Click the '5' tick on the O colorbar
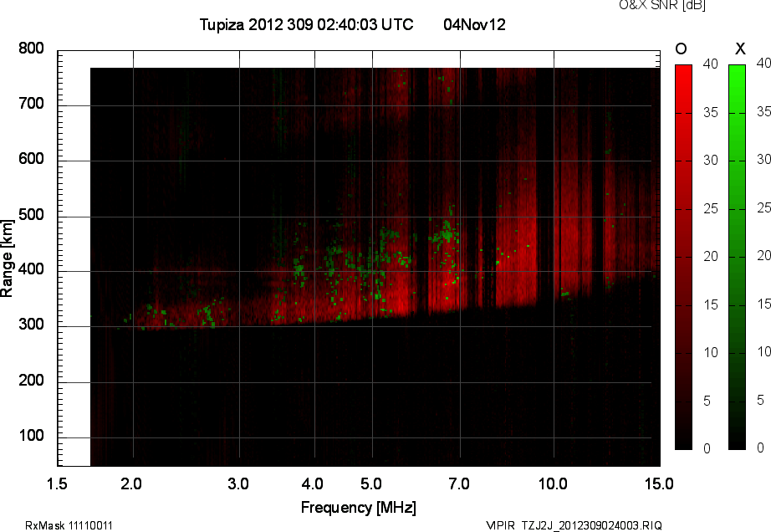771x532 pixels. [x=707, y=402]
